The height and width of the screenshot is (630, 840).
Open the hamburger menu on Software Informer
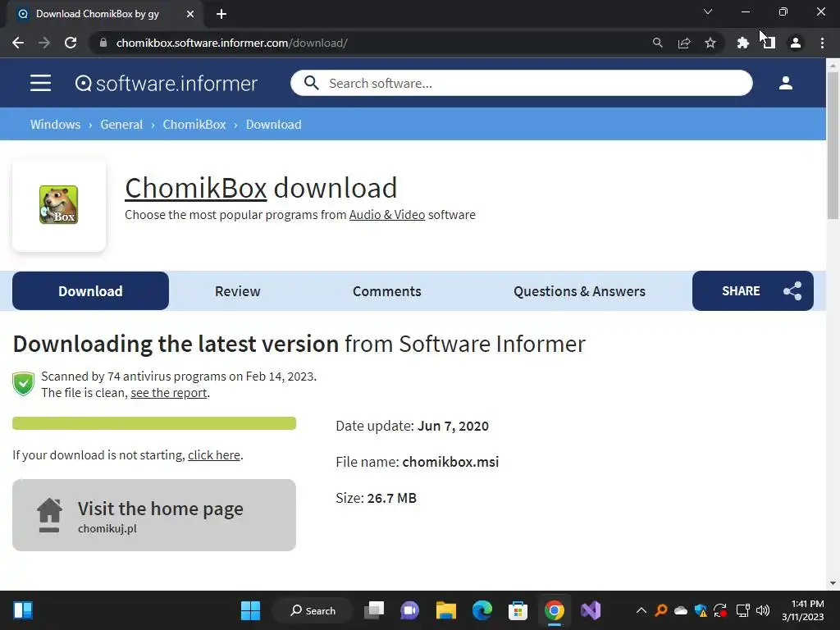(x=41, y=83)
